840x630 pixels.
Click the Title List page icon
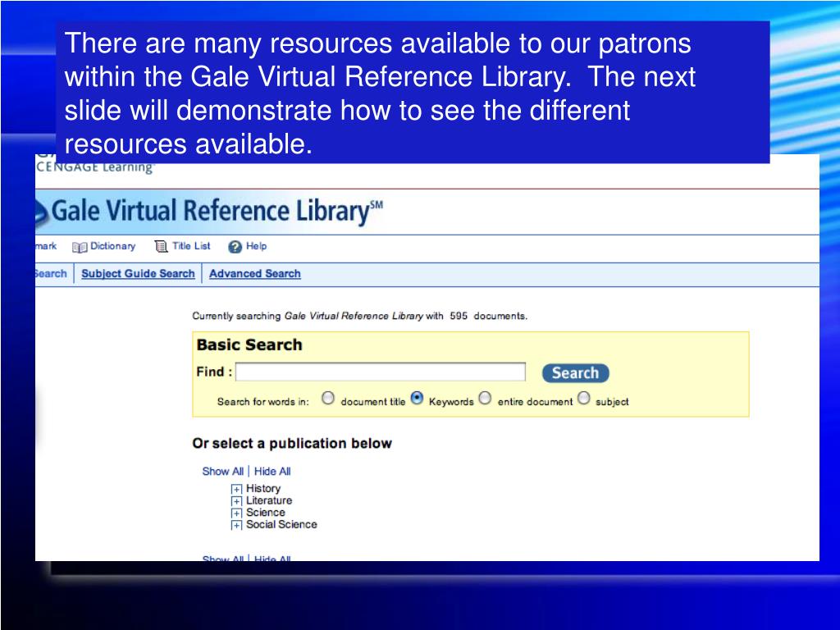point(161,246)
